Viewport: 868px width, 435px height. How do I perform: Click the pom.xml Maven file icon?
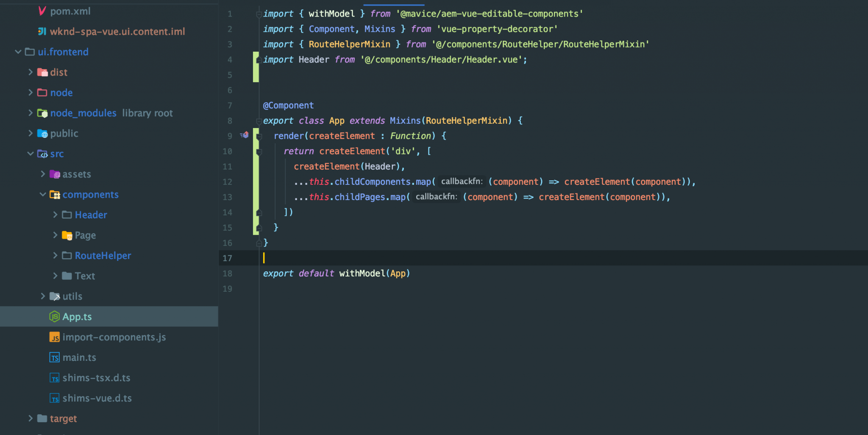pyautogui.click(x=42, y=11)
